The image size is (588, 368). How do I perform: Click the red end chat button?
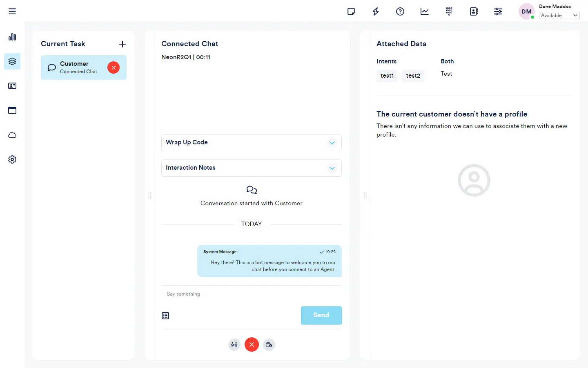point(252,345)
